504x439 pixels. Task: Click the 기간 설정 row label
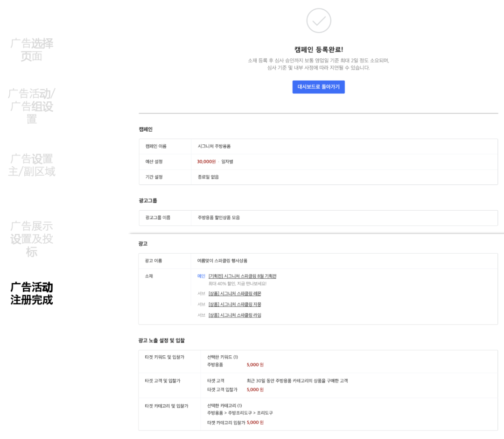[154, 177]
